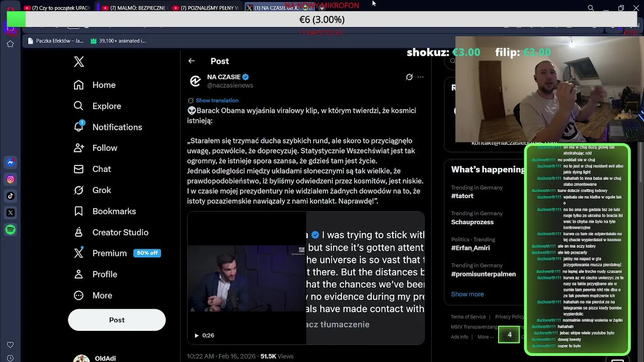Open Ads info footer link

pos(459,337)
